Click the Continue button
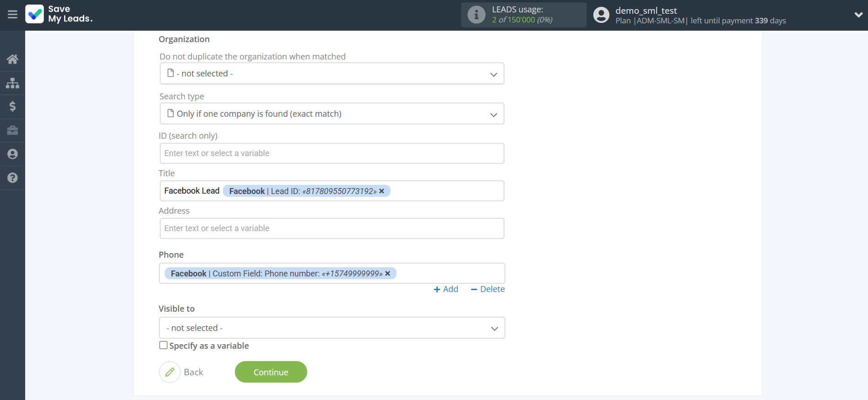 point(271,372)
